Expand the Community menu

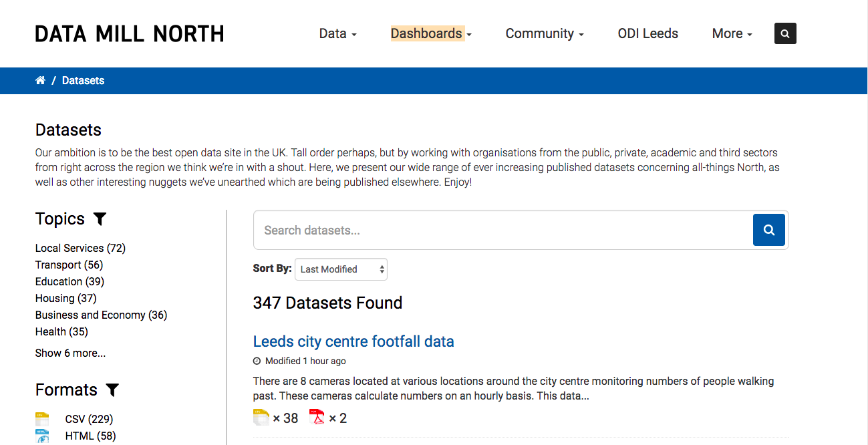[x=545, y=33]
